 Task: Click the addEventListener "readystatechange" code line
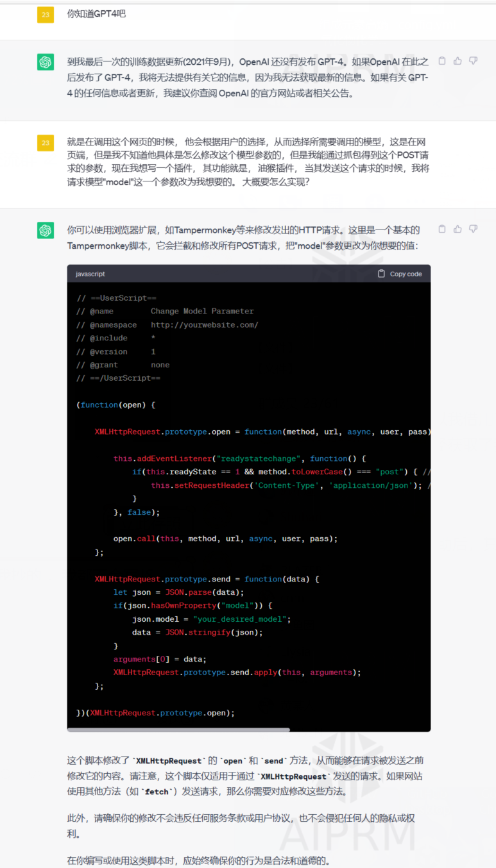point(239,459)
